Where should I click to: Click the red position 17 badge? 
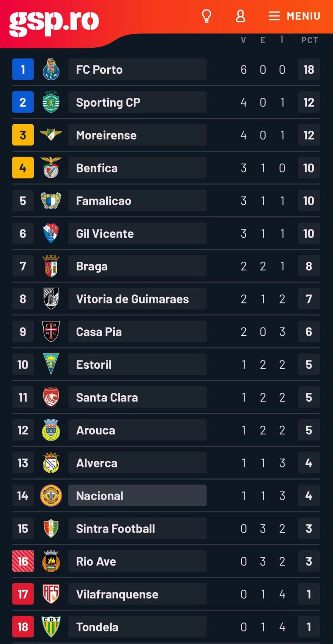point(23,594)
